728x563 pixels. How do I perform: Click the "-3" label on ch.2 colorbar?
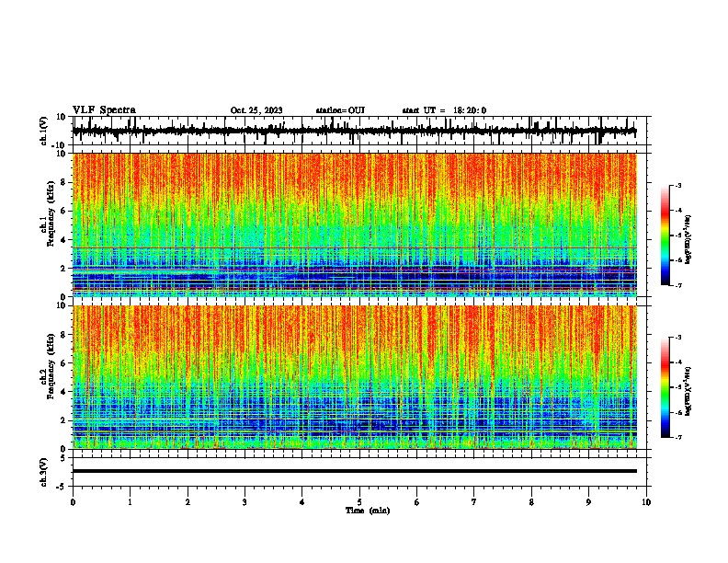(x=677, y=338)
